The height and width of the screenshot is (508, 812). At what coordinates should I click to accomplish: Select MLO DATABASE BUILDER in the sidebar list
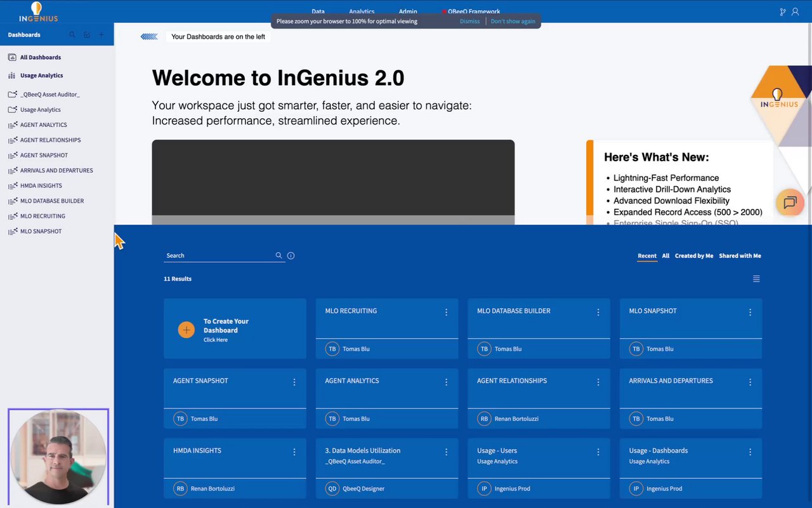tap(52, 201)
